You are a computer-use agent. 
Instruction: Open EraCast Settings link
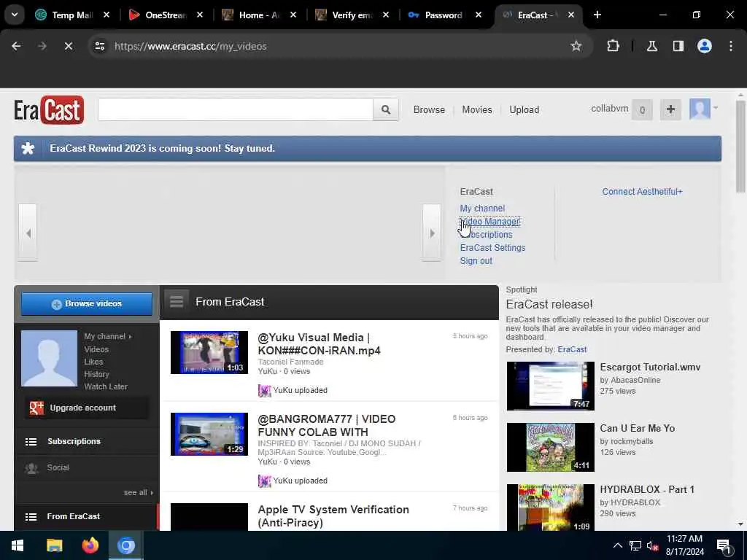492,248
